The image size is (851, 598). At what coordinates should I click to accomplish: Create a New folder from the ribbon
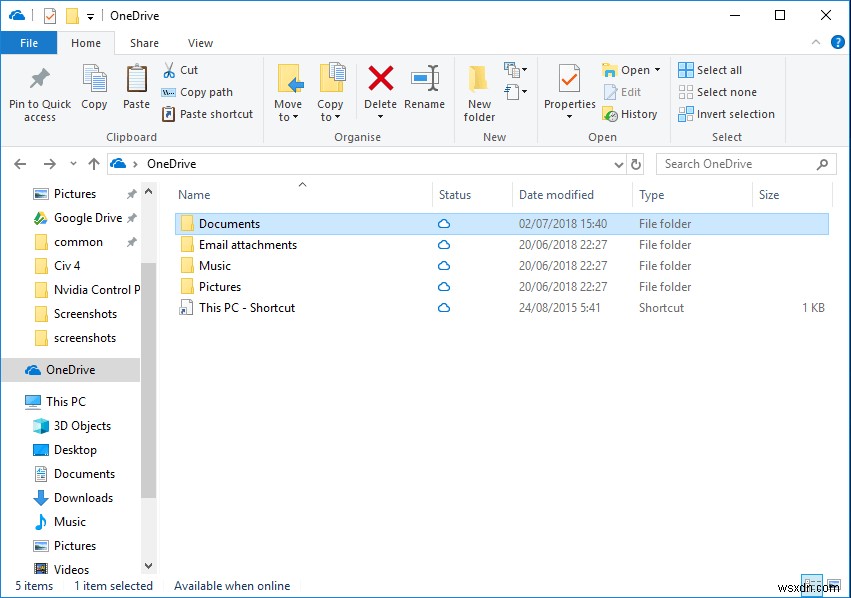[x=478, y=88]
